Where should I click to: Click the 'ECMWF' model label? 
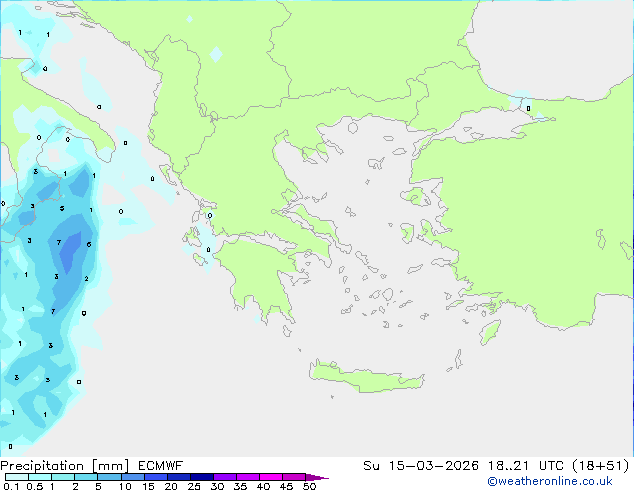tap(160, 466)
